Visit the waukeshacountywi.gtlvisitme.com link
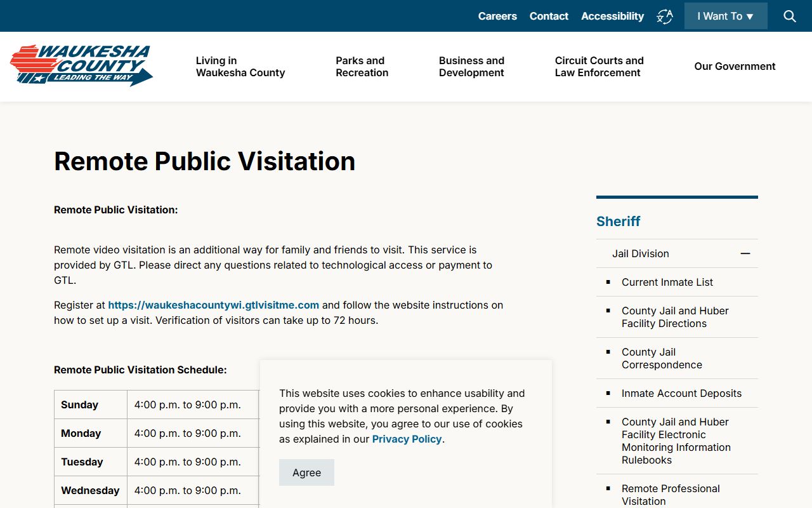The height and width of the screenshot is (508, 812). pos(214,305)
